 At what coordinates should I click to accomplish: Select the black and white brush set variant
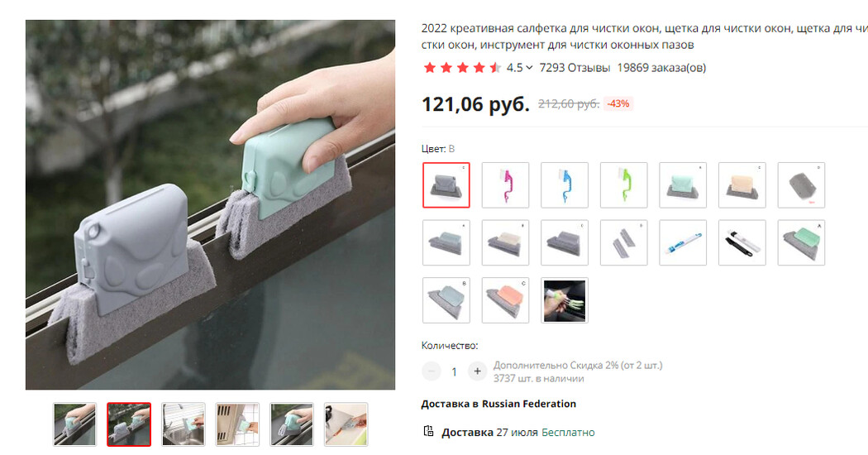pos(742,242)
